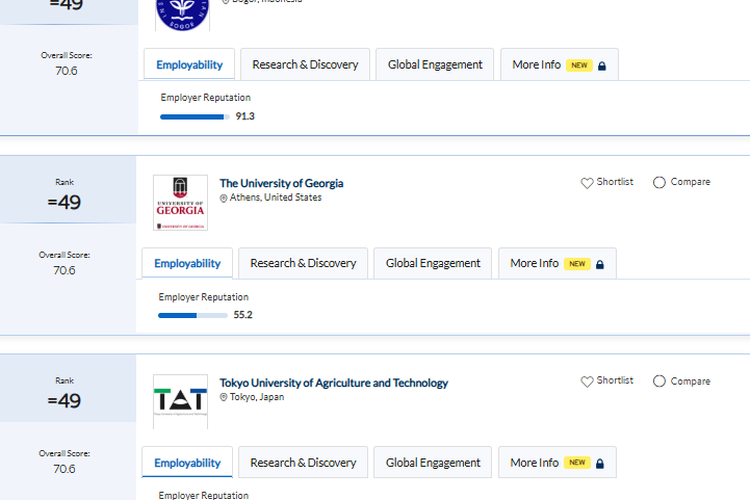750x500 pixels.
Task: Open Tokyo University of Agriculture and Technology link
Action: click(x=334, y=382)
